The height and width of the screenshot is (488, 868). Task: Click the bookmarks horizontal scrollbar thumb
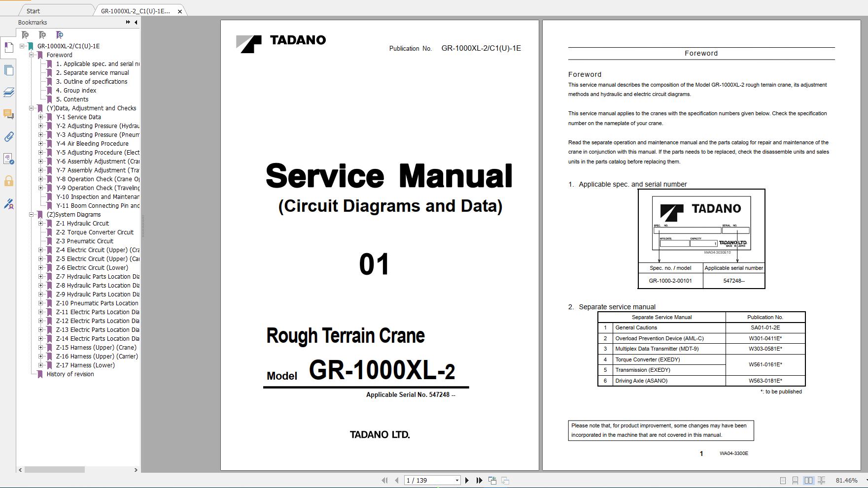point(55,470)
